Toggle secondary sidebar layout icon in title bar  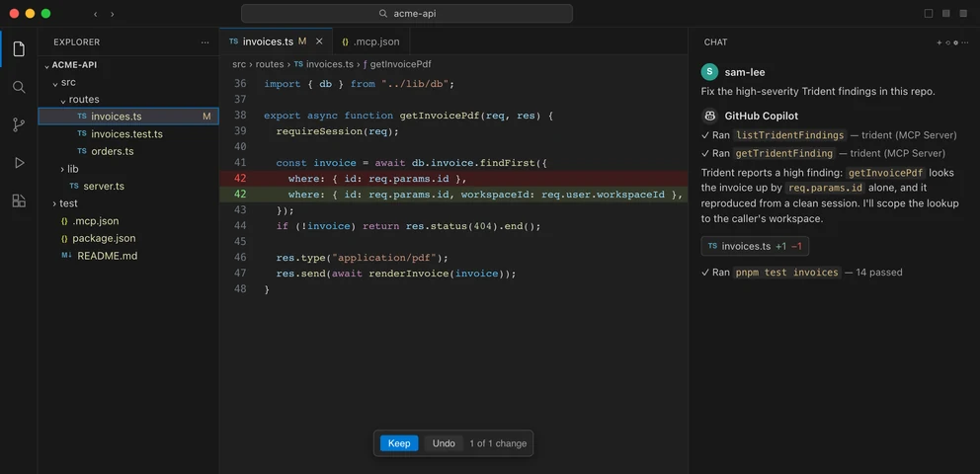(963, 14)
